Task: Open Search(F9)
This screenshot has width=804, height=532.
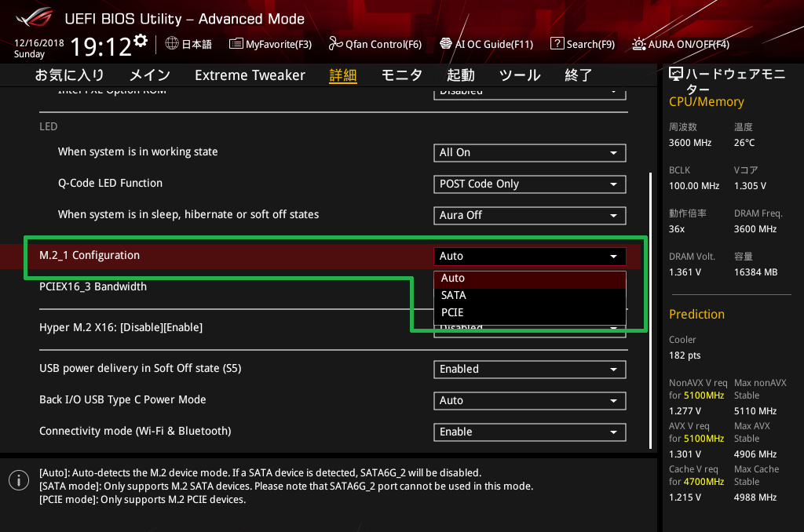Action: [583, 44]
